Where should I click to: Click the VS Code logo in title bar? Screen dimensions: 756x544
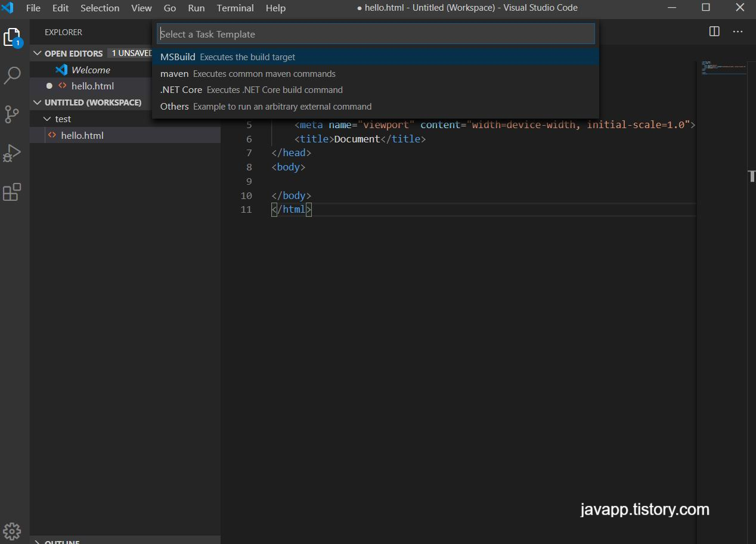pos(8,8)
